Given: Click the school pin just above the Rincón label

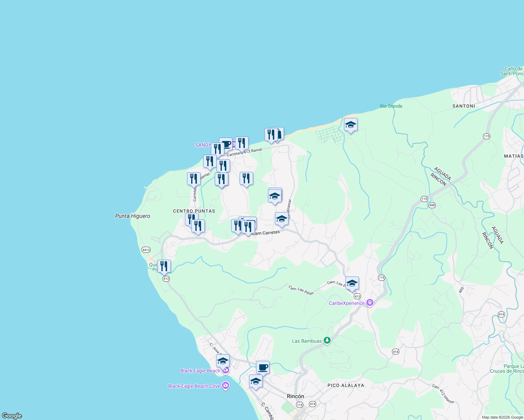Looking at the screenshot, I should pyautogui.click(x=256, y=381).
